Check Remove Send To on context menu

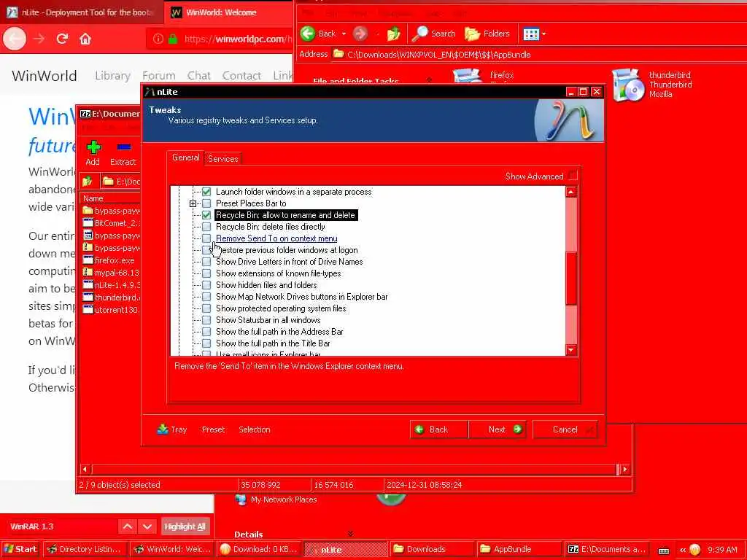206,238
